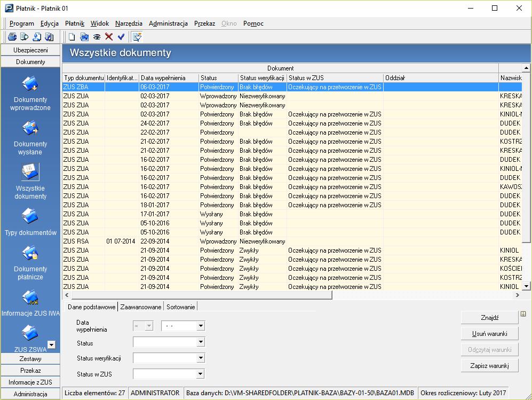
Task: Open Dokumenty płatnicze in the sidebar
Action: [x=30, y=263]
